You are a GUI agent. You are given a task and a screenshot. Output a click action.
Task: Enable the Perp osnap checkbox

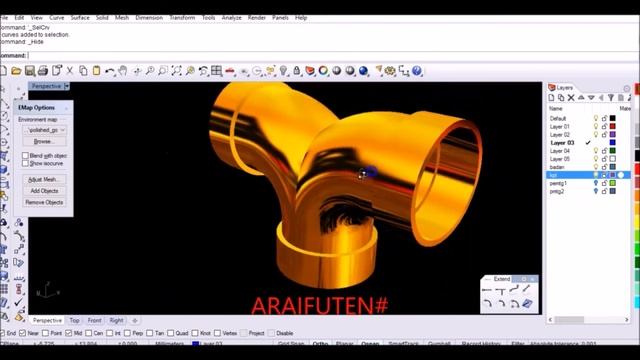coord(127,333)
